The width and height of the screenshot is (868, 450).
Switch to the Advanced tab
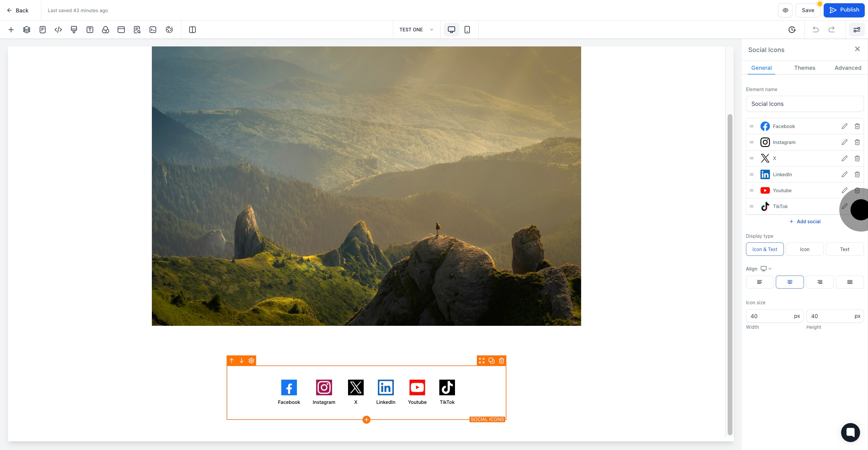click(848, 68)
